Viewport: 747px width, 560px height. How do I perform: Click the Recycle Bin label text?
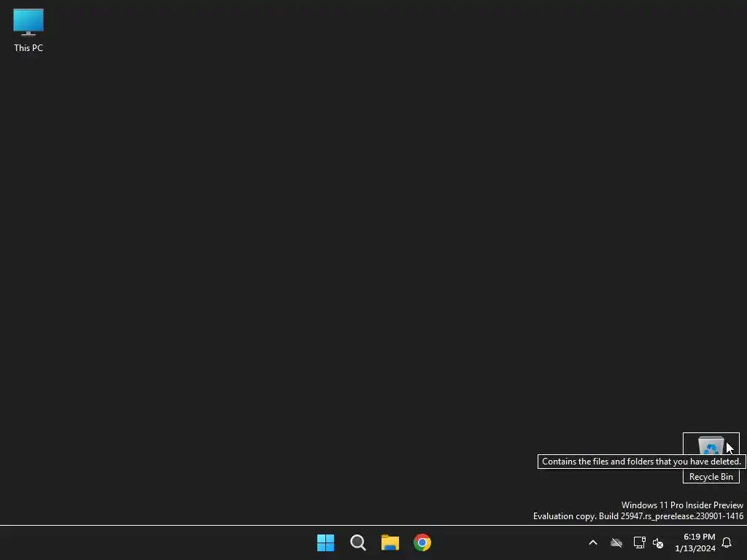[x=711, y=477]
